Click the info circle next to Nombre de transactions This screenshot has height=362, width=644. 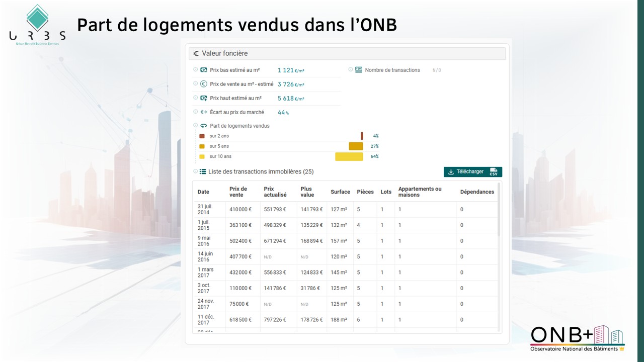pyautogui.click(x=351, y=70)
